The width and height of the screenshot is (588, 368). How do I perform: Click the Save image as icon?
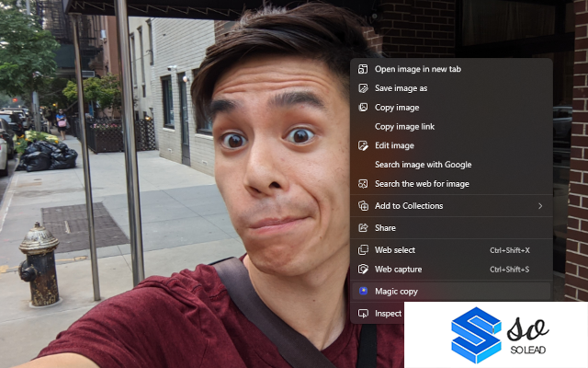(x=363, y=88)
